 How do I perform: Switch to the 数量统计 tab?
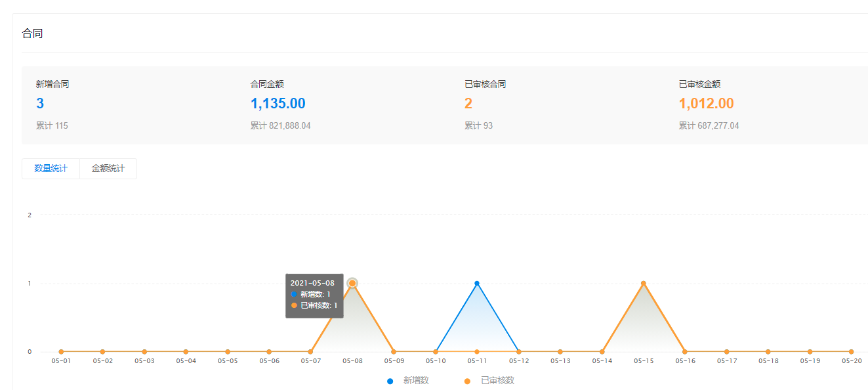pos(51,169)
